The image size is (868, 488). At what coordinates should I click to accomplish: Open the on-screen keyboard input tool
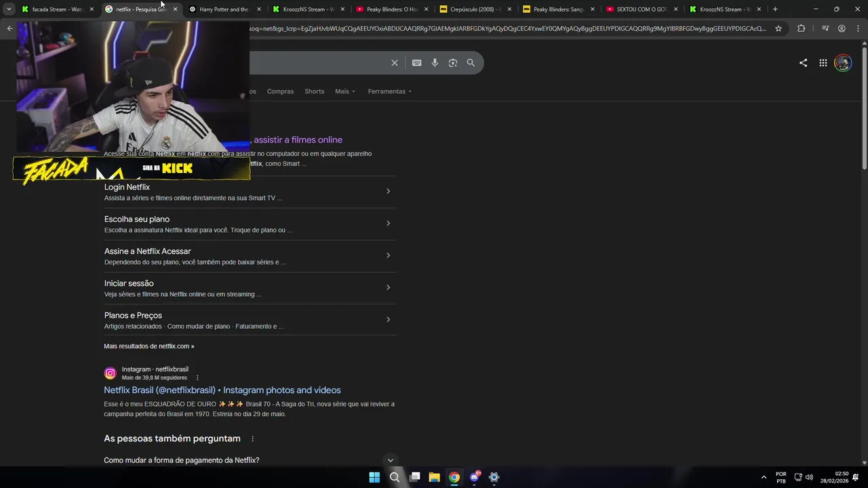(416, 63)
